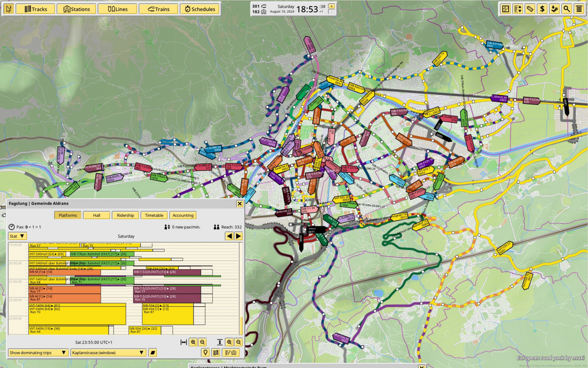Activate the search magnifier tool
Screen dimensions: 588x368
(566, 9)
